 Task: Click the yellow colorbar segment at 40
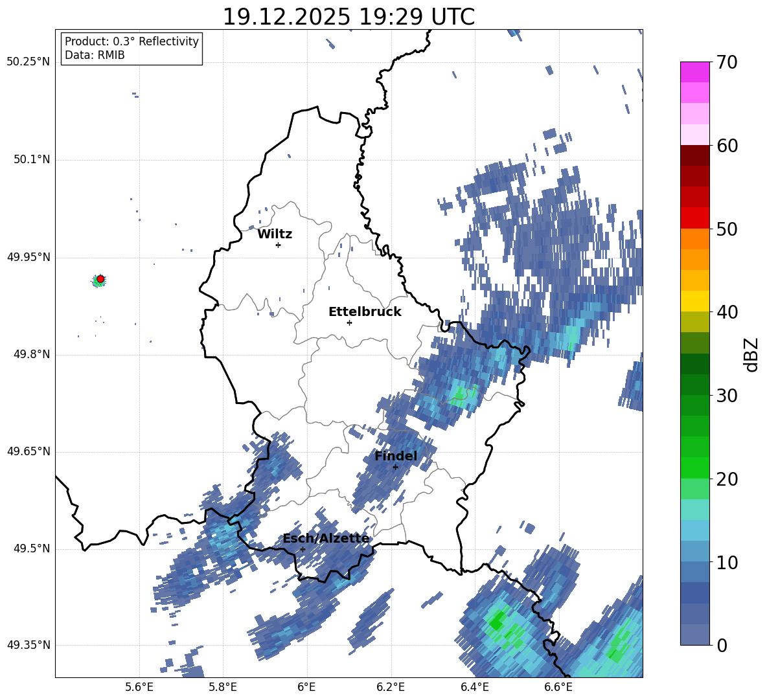click(x=694, y=301)
